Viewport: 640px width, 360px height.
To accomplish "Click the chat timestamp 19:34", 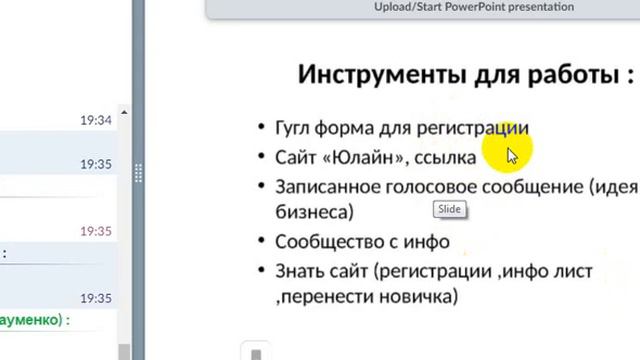I will coord(96,120).
